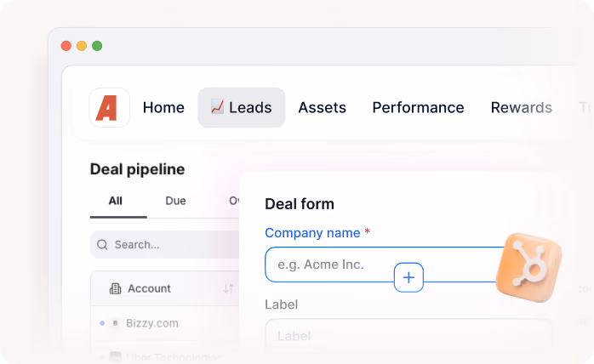Close the window with red button
The width and height of the screenshot is (594, 364).
coord(66,46)
